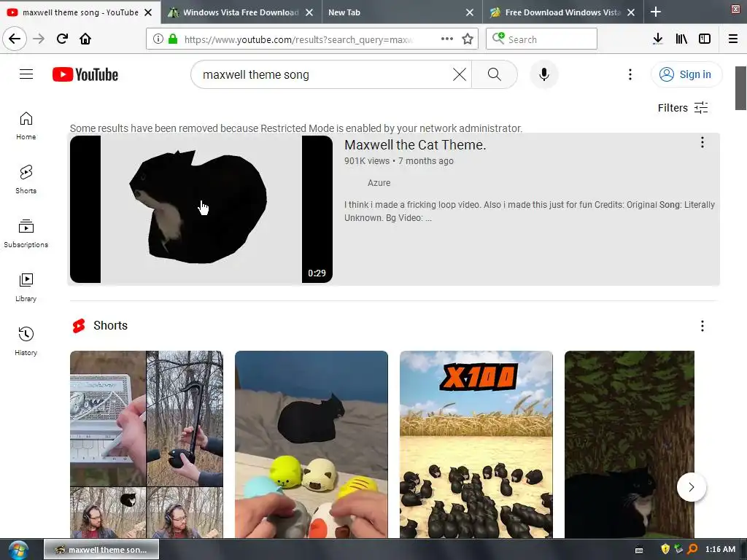Open the Azure channel link
747x560 pixels.
[x=379, y=183]
